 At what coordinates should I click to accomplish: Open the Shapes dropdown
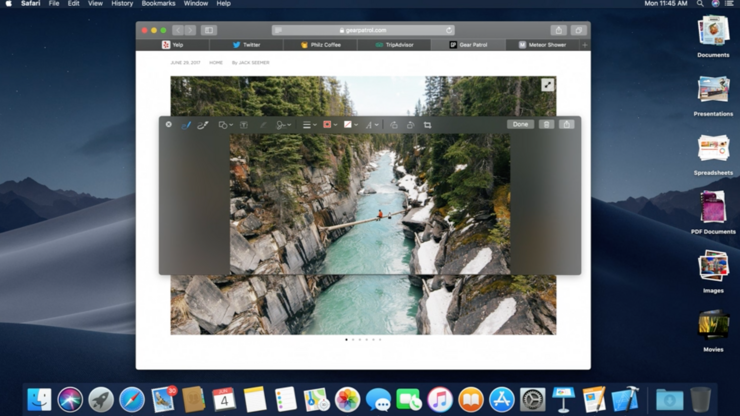(225, 125)
